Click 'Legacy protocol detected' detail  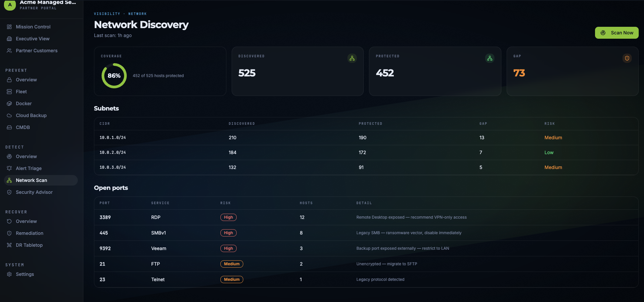click(x=380, y=280)
